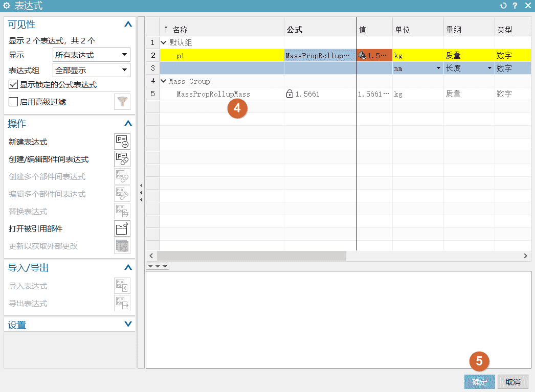Collapse the Mass Group tree node
This screenshot has height=392, width=535.
[164, 81]
